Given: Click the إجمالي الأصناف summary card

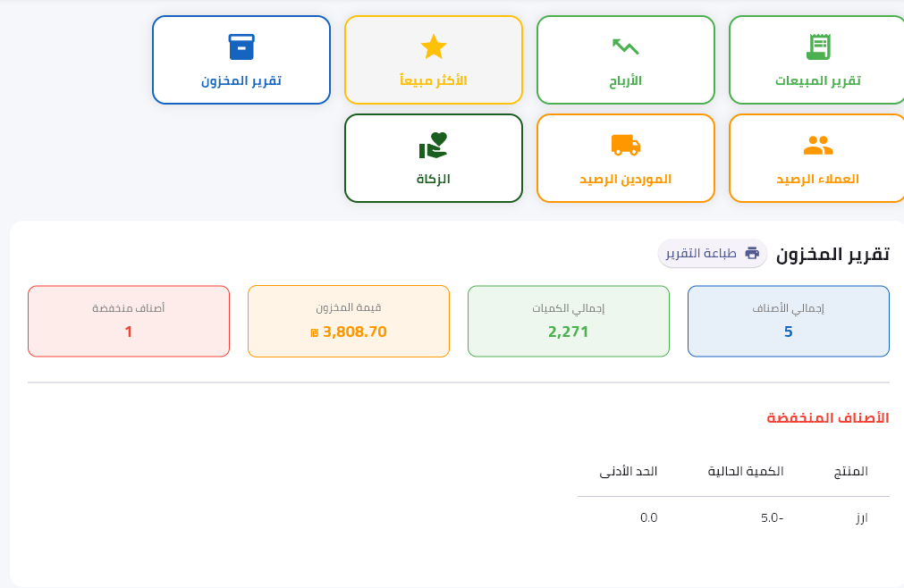Looking at the screenshot, I should (x=788, y=322).
